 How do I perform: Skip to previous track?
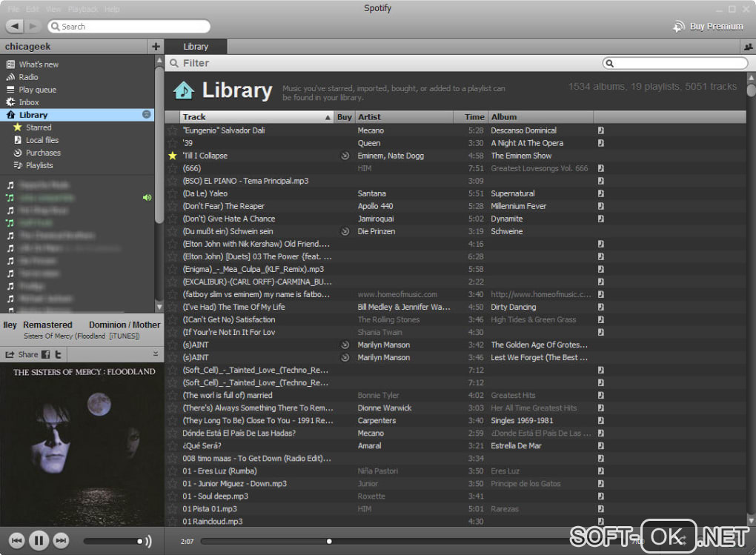click(x=16, y=540)
